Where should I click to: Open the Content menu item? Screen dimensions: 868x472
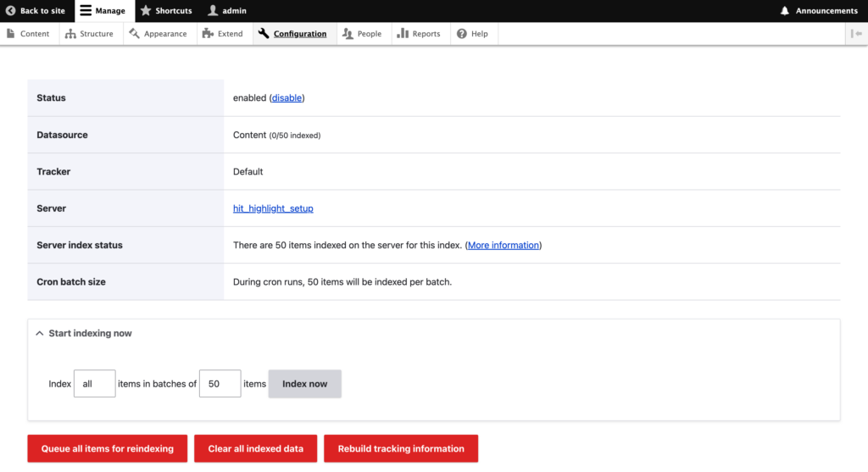pyautogui.click(x=35, y=34)
